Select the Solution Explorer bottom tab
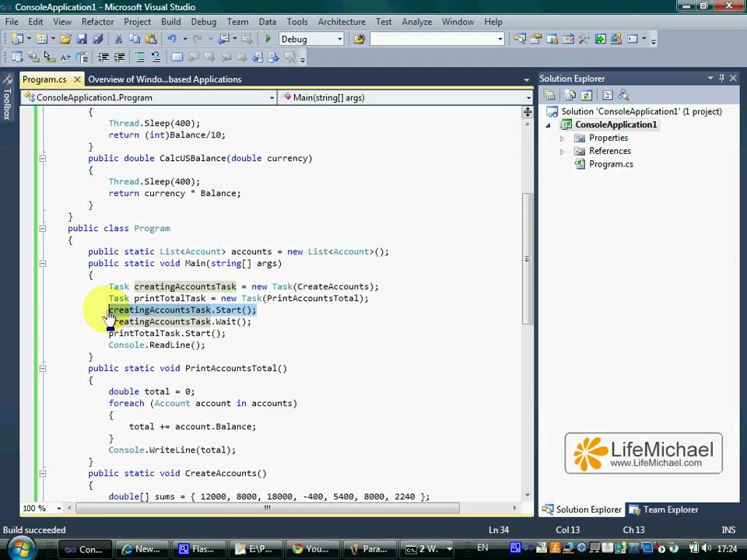Image resolution: width=747 pixels, height=560 pixels. pos(583,509)
